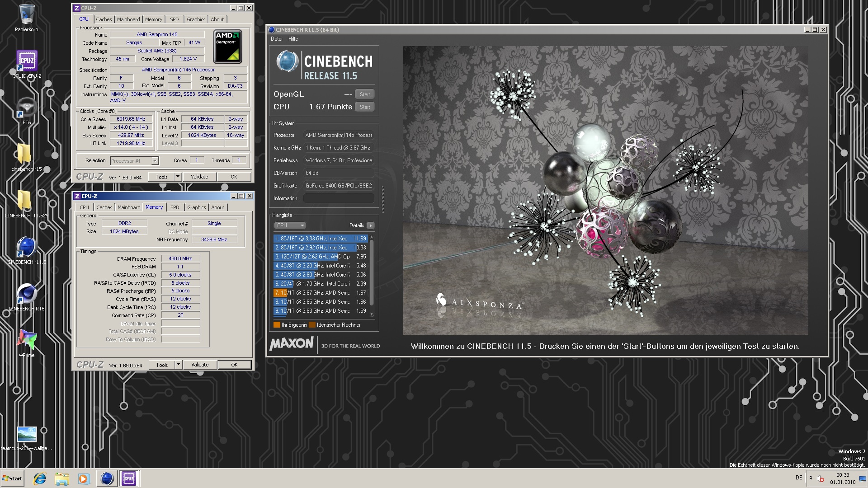This screenshot has width=868, height=488.
Task: Select Graphics tab in top CPU-Z window
Action: tap(196, 19)
